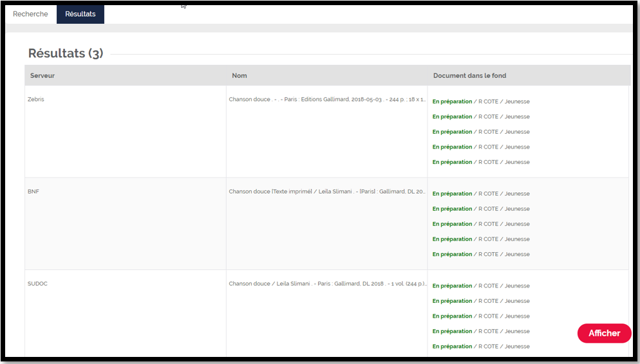Click first En préparation link in Zebris row

[452, 102]
